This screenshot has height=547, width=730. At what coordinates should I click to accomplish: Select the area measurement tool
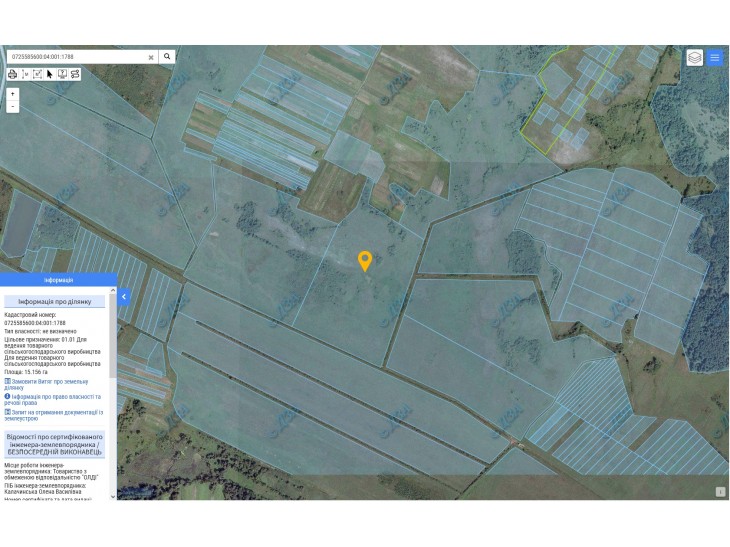coord(37,74)
